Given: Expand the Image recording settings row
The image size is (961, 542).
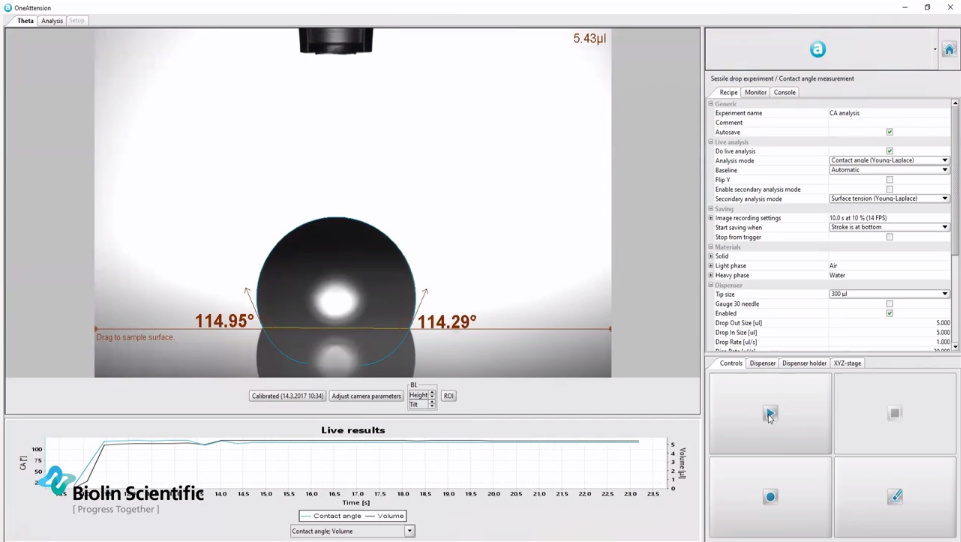Looking at the screenshot, I should (711, 218).
